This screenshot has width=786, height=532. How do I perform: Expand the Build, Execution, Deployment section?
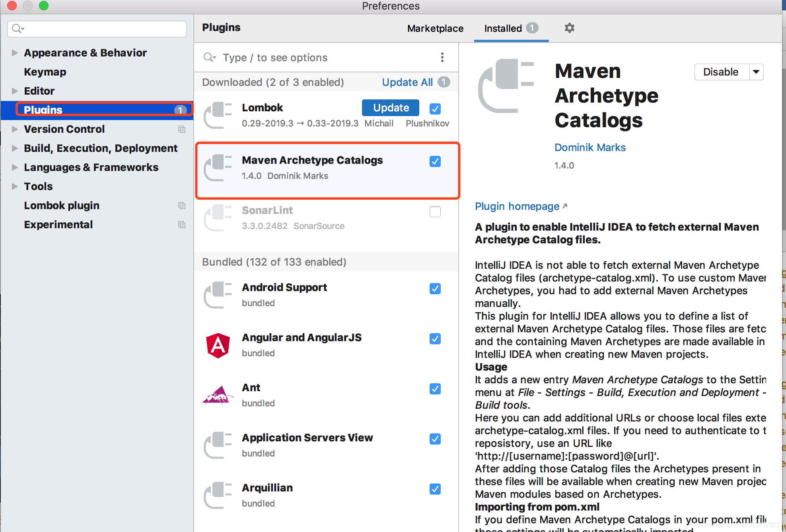point(15,148)
